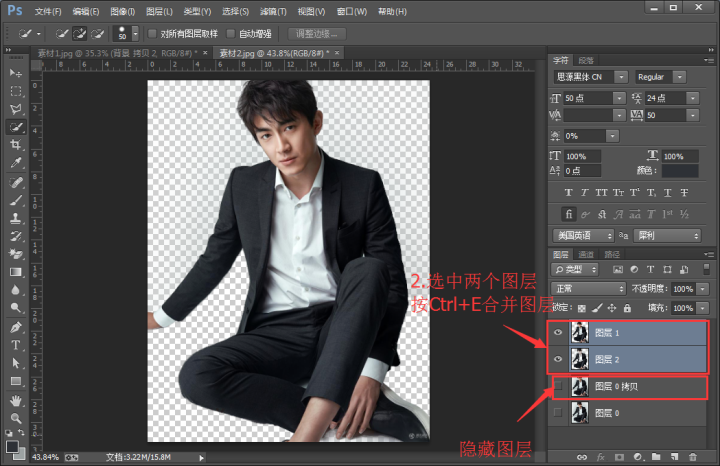Screen dimensions: 720x466
Task: Select the Eyedropper tool
Action: pos(16,163)
